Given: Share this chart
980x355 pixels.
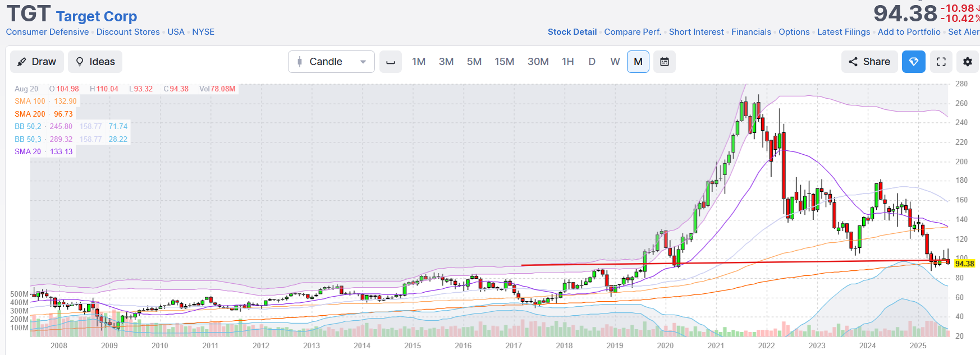Looking at the screenshot, I should [x=869, y=62].
